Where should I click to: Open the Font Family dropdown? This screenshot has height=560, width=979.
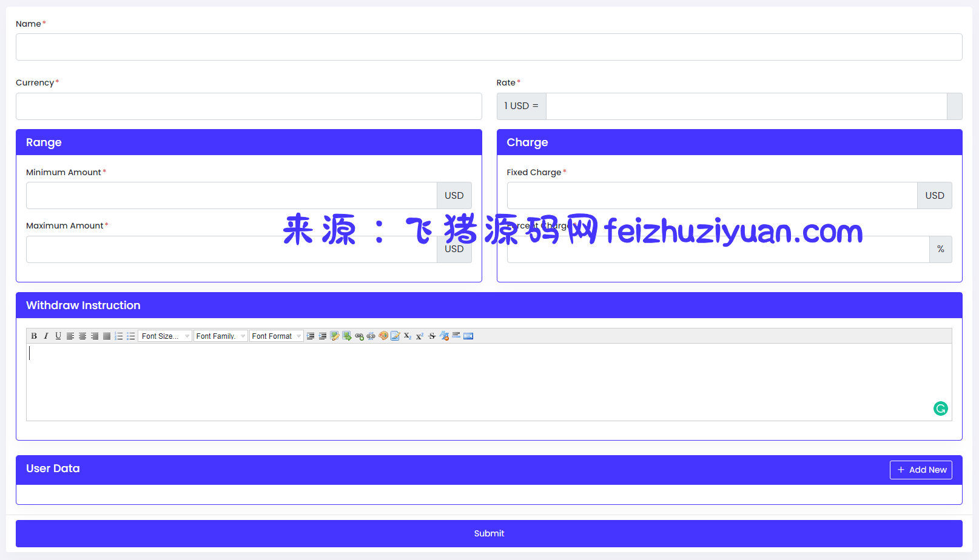click(x=220, y=336)
